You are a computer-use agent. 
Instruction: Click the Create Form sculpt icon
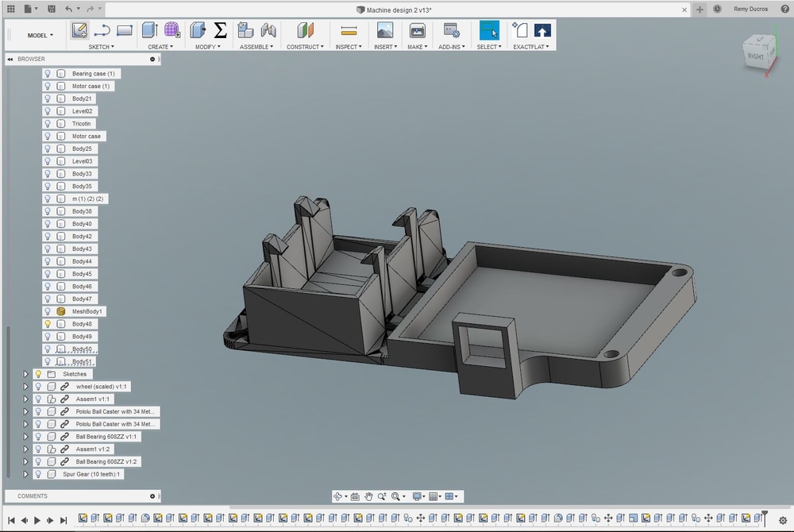pos(172,30)
